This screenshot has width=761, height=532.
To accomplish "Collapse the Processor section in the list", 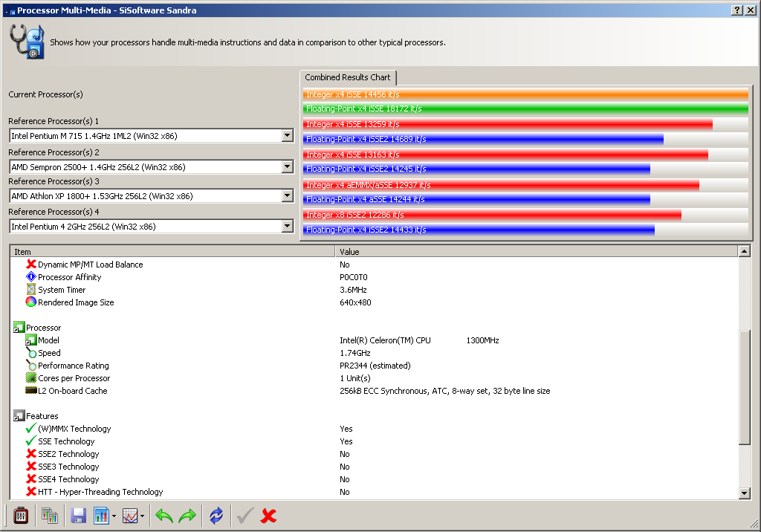I will pos(19,327).
